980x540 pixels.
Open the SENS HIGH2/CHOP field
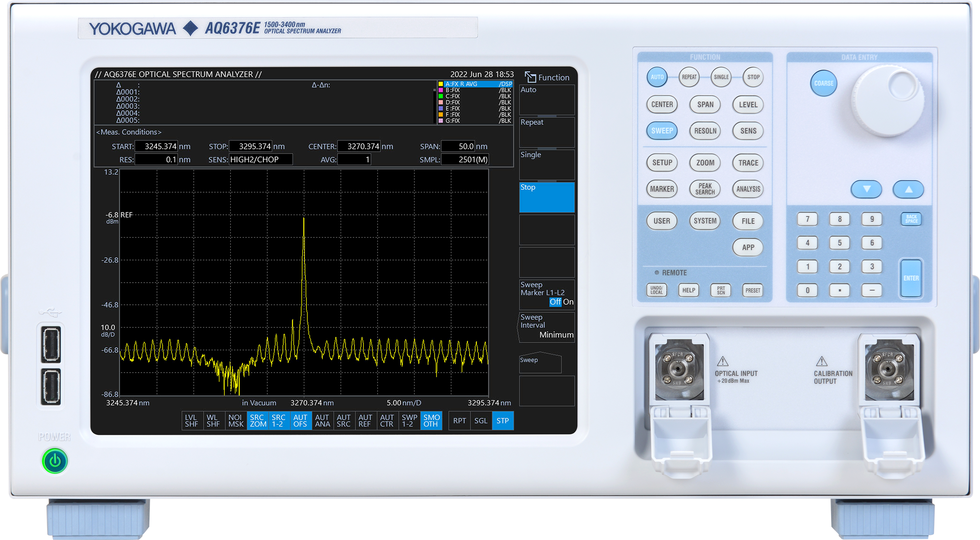pos(261,159)
